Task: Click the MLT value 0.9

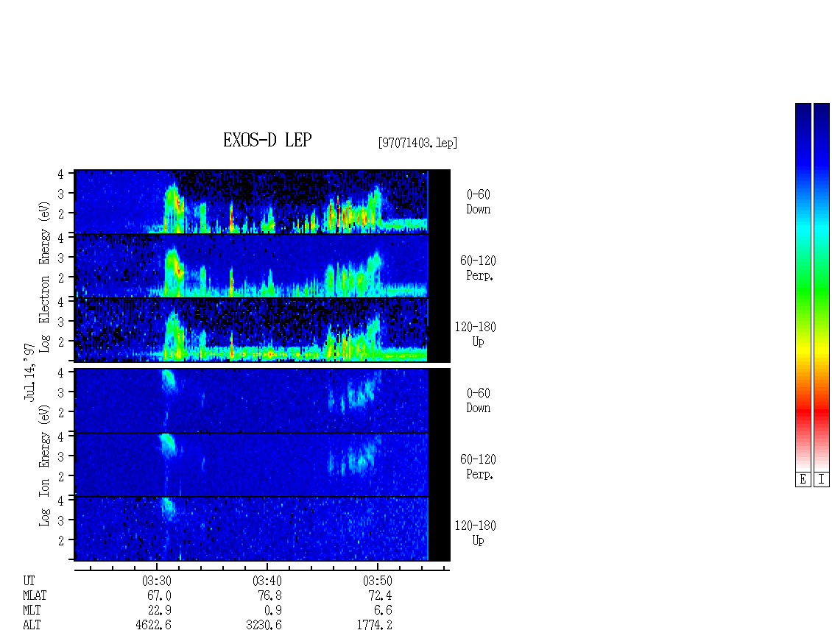Action: click(272, 611)
